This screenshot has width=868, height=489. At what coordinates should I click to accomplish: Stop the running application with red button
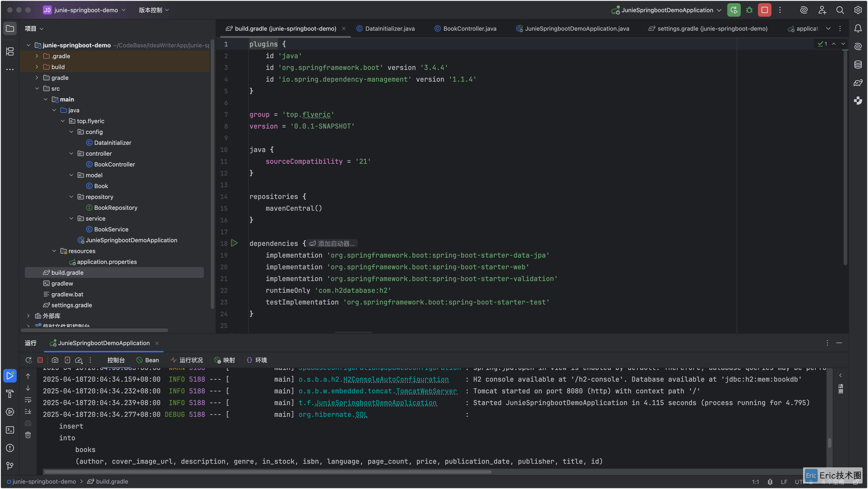(x=764, y=10)
